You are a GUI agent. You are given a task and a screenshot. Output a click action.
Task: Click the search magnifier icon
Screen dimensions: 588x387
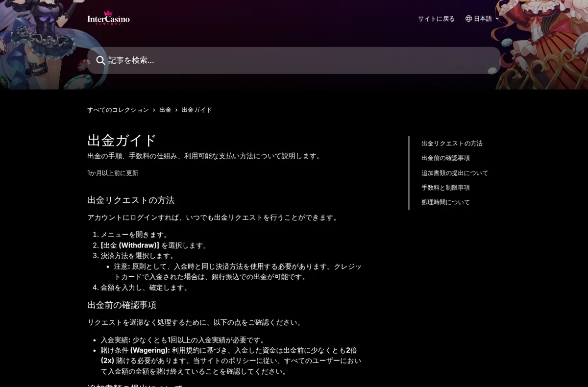(100, 60)
